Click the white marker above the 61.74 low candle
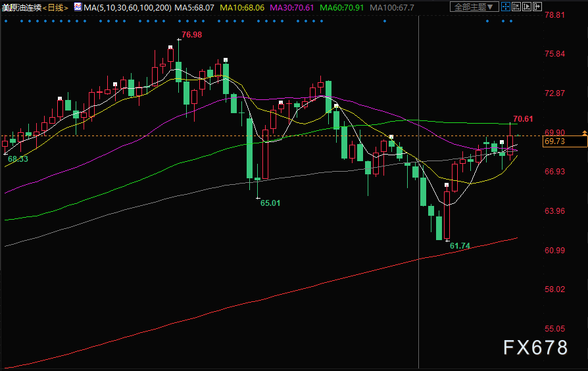Image resolution: width=588 pixels, height=371 pixels. click(447, 185)
